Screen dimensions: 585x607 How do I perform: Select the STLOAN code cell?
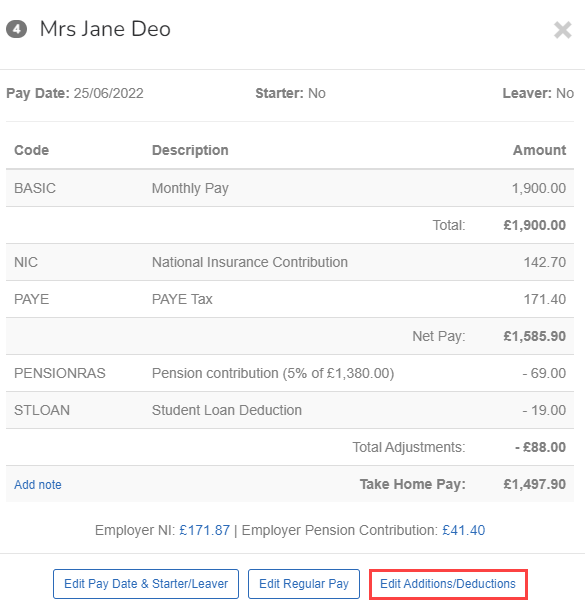point(42,410)
